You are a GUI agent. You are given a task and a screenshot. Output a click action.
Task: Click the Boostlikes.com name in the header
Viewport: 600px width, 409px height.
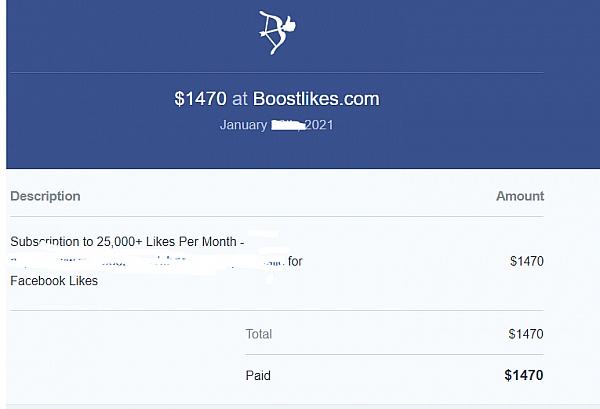(316, 99)
